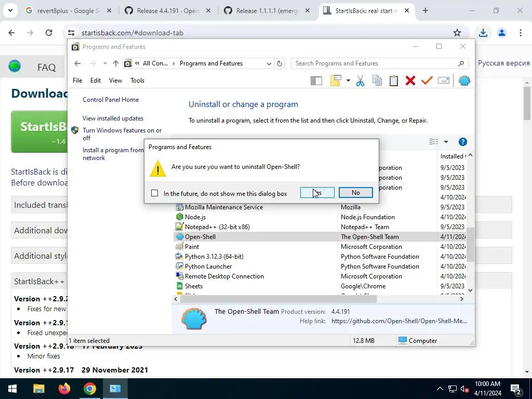Click Русская версия link on the StartIsBack page
The width and height of the screenshot is (532, 399).
pyautogui.click(x=504, y=63)
